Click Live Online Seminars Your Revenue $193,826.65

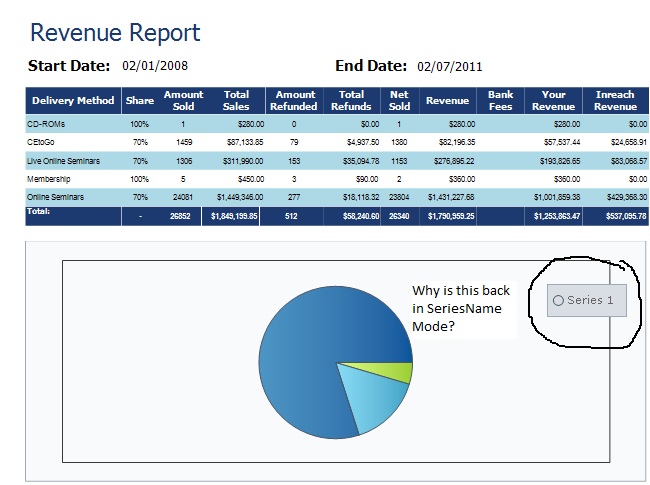click(x=560, y=161)
